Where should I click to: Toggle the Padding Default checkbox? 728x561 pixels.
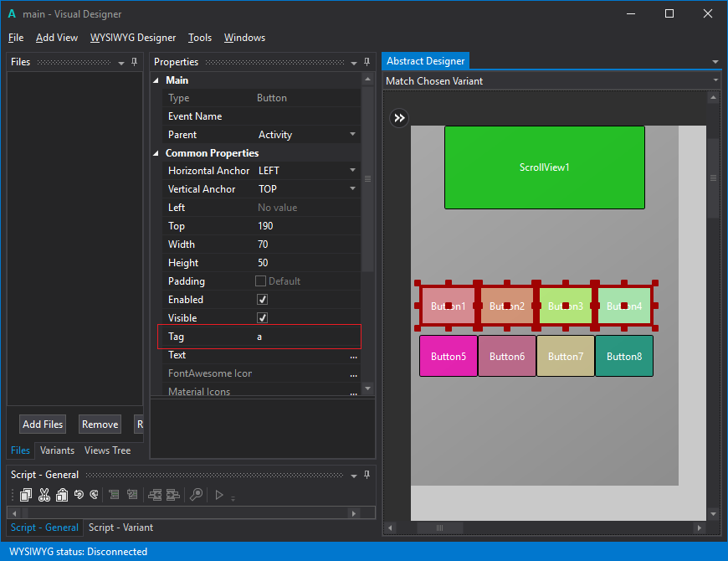tap(260, 281)
